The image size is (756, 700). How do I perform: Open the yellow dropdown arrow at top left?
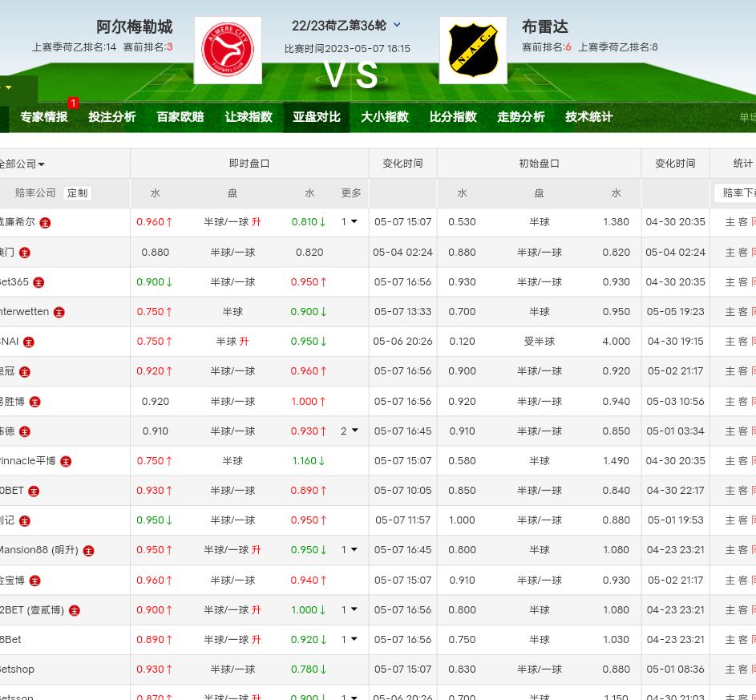(x=8, y=87)
